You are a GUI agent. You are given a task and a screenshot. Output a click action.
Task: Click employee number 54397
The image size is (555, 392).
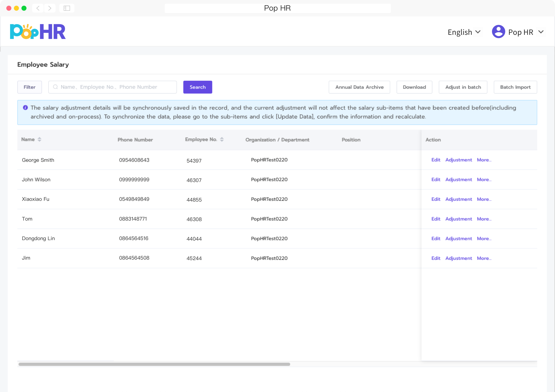click(x=194, y=161)
